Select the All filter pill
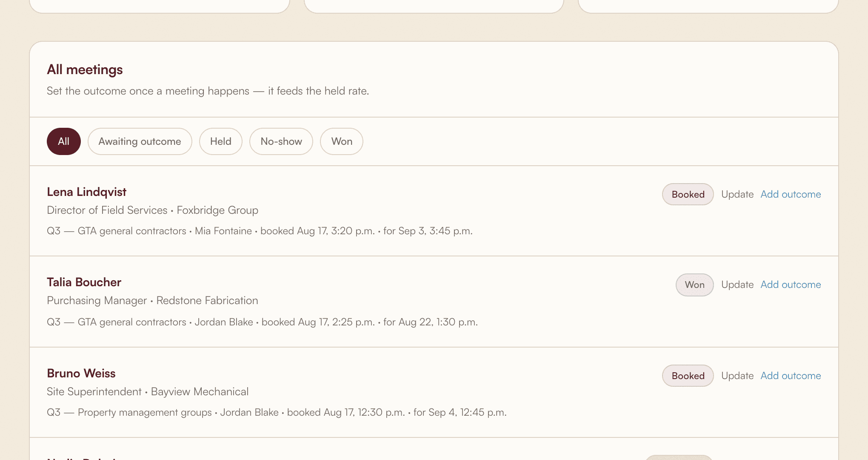This screenshot has width=868, height=460. (x=63, y=141)
